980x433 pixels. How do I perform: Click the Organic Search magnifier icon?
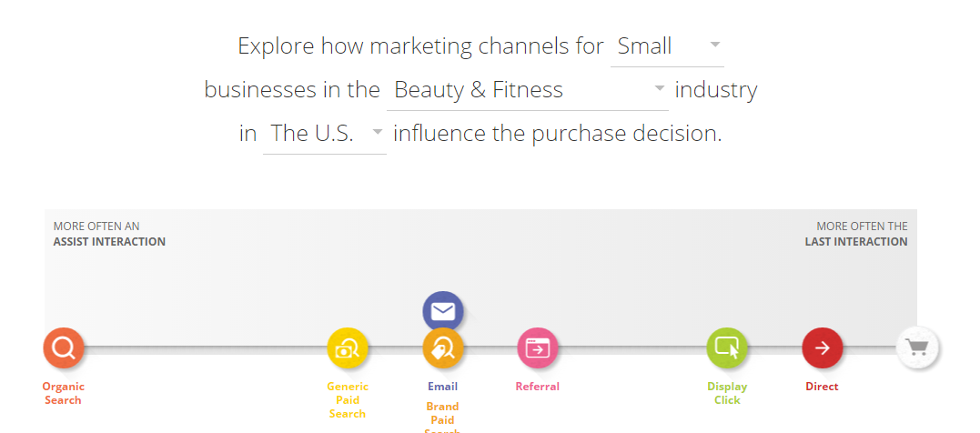[x=63, y=347]
